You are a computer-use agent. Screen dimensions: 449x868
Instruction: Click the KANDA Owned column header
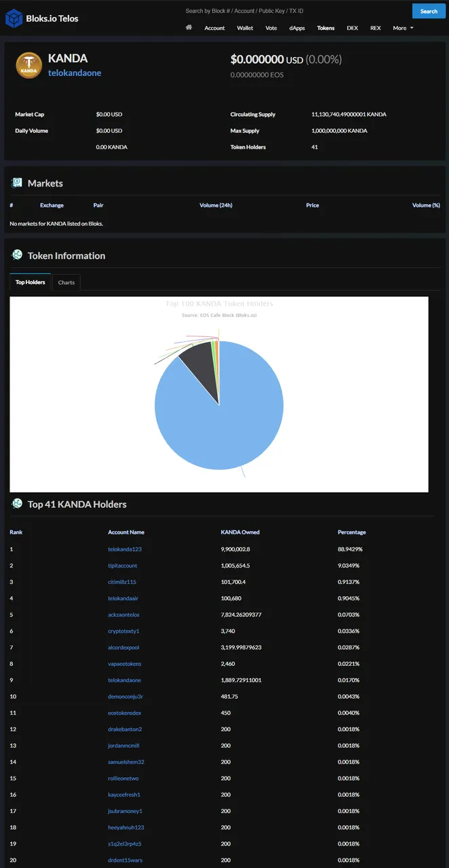click(240, 532)
